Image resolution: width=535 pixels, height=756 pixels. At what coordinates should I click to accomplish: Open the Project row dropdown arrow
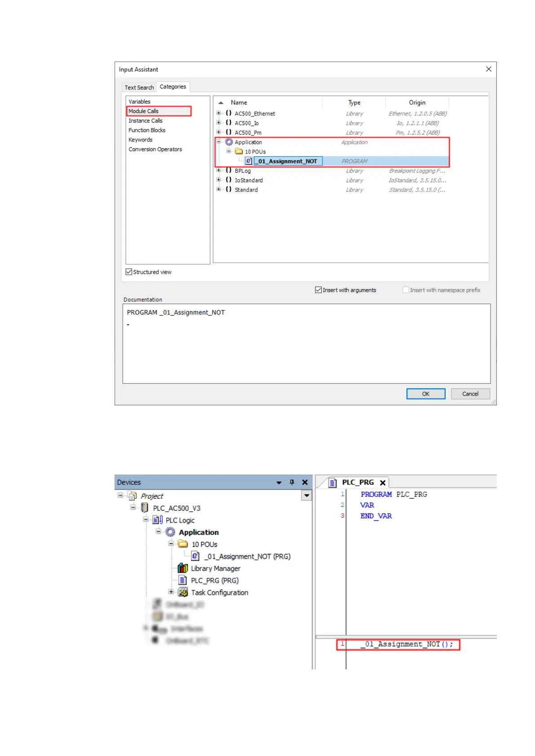pyautogui.click(x=307, y=496)
